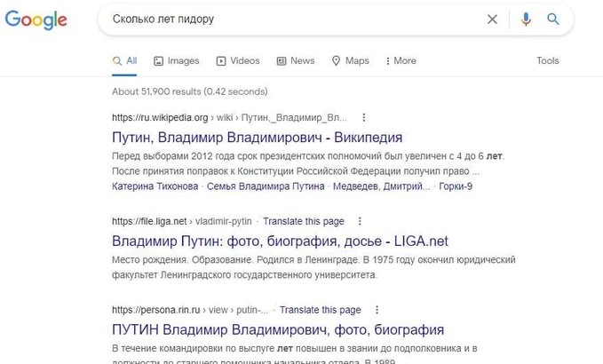Select the All results tab

click(x=124, y=60)
